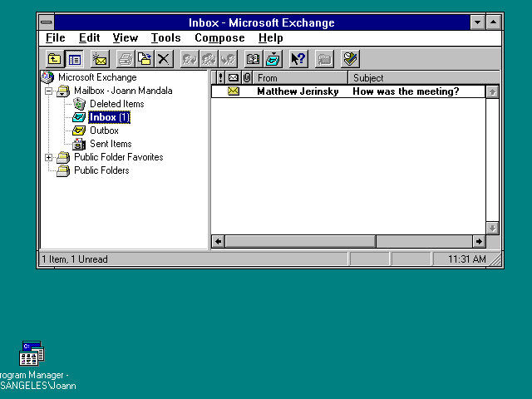Click the 11:31 AM clock in status bar
The height and width of the screenshot is (399, 532).
467,259
